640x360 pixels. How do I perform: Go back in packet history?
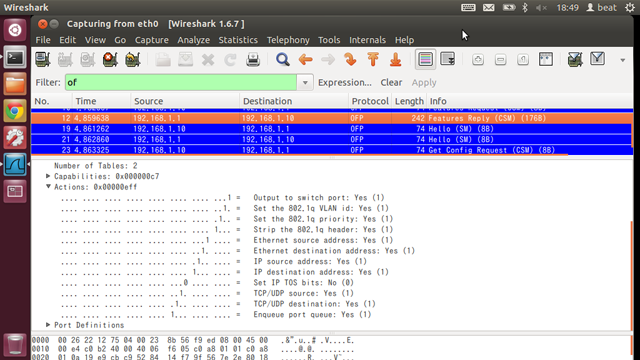click(305, 60)
